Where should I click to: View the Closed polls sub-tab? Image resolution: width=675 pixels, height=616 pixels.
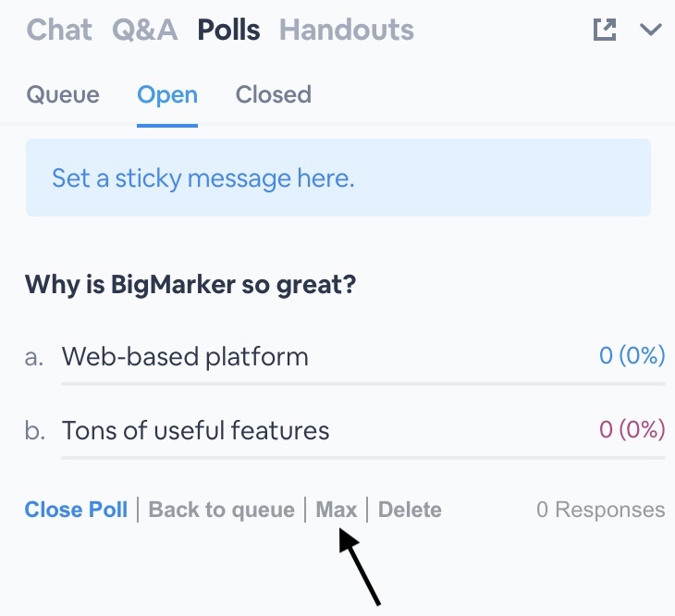click(273, 94)
